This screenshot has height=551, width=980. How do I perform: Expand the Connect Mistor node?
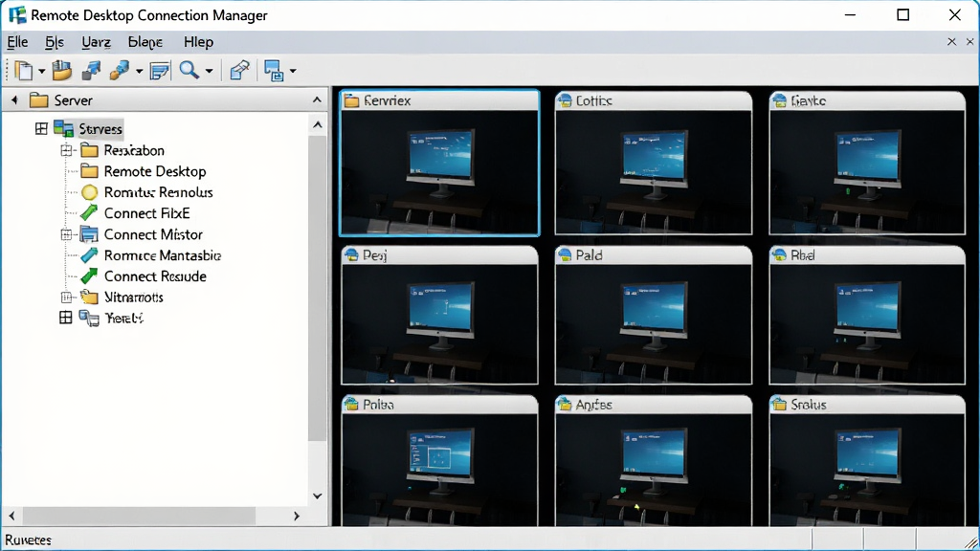tap(66, 235)
